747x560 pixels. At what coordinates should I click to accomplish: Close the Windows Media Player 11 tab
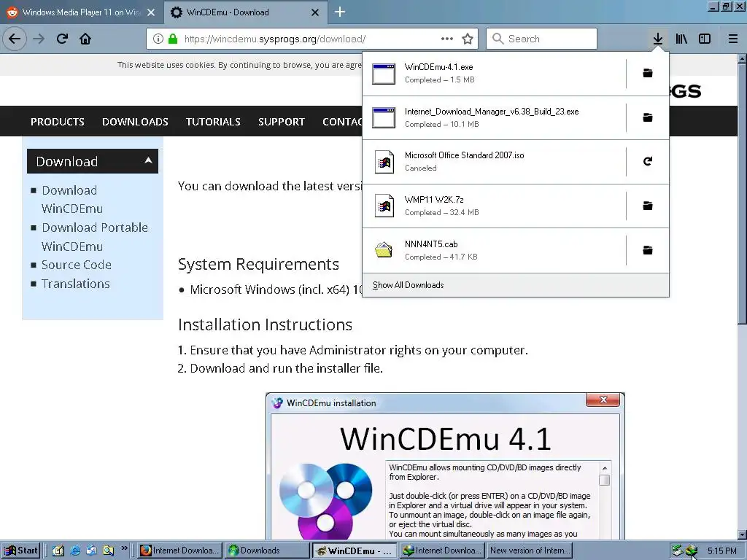(x=151, y=12)
